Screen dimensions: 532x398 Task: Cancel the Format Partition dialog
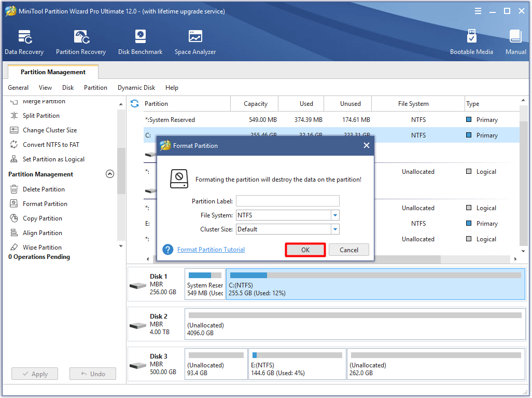click(x=349, y=250)
